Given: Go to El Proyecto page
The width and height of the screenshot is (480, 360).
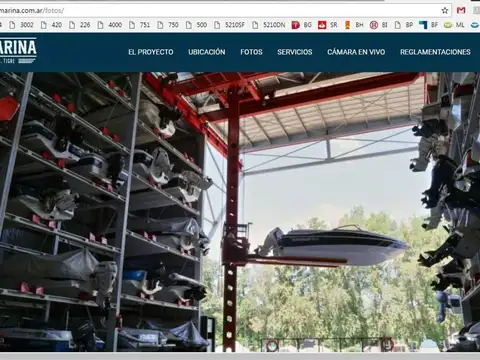Looking at the screenshot, I should [151, 52].
